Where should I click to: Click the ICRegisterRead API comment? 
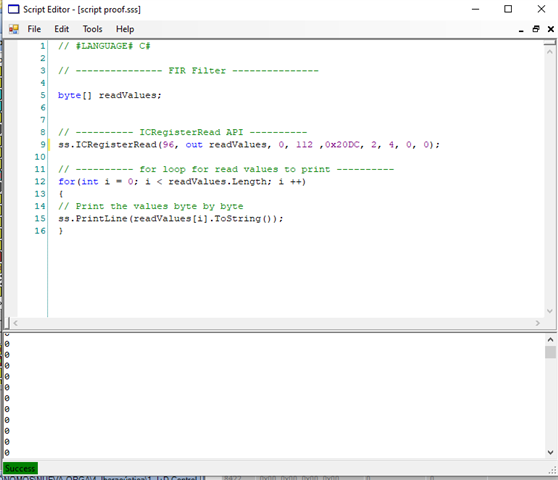click(183, 132)
